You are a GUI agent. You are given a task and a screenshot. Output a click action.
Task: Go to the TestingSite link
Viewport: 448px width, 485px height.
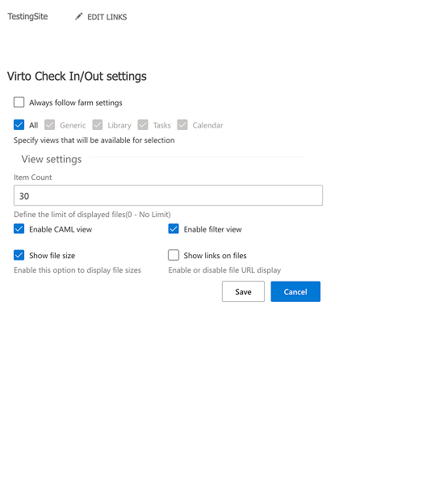click(x=27, y=16)
